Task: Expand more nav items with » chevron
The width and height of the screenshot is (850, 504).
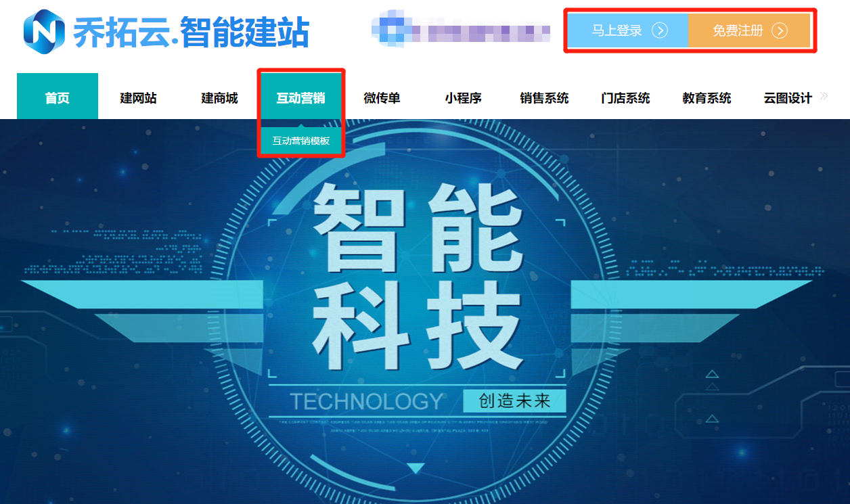Action: pos(824,96)
